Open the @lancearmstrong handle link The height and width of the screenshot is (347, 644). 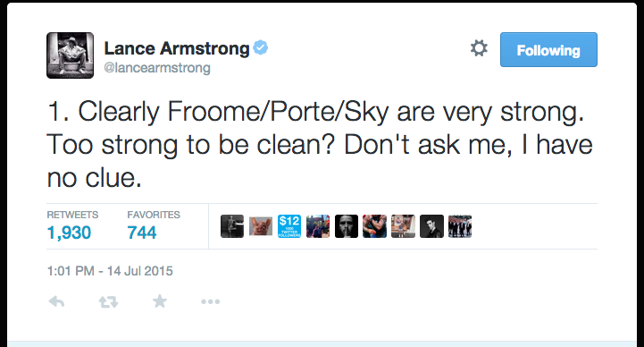(x=157, y=67)
